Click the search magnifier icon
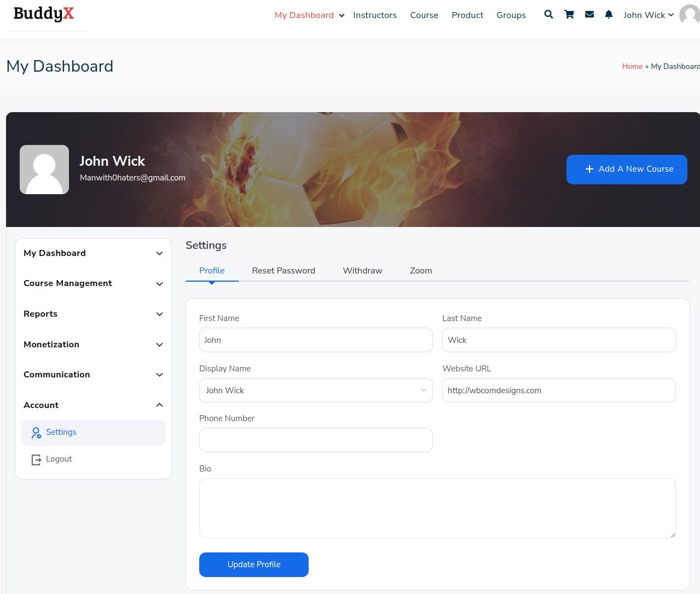Viewport: 700px width, 594px height. pos(548,15)
